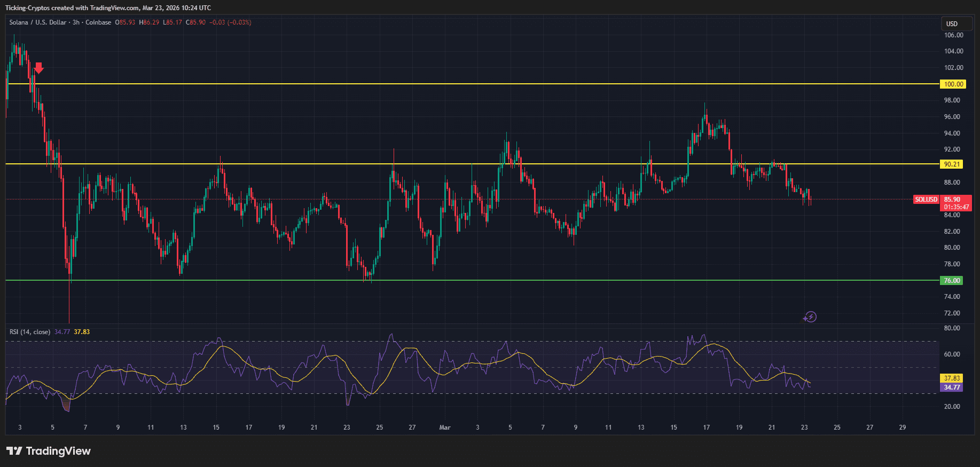Click the TradingView wordmark text
Viewport: 980px width, 467px height.
(x=58, y=451)
